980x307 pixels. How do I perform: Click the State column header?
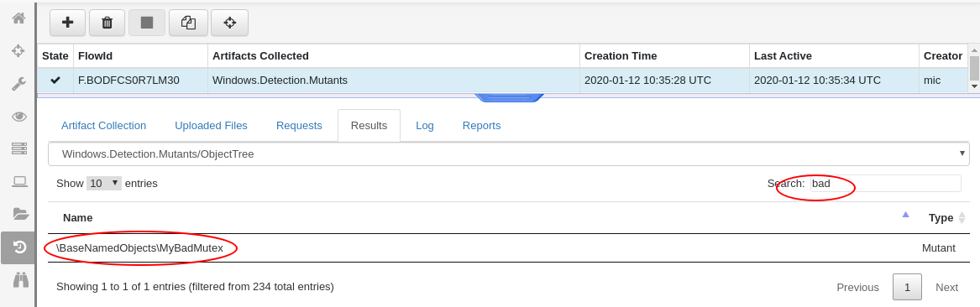[55, 56]
